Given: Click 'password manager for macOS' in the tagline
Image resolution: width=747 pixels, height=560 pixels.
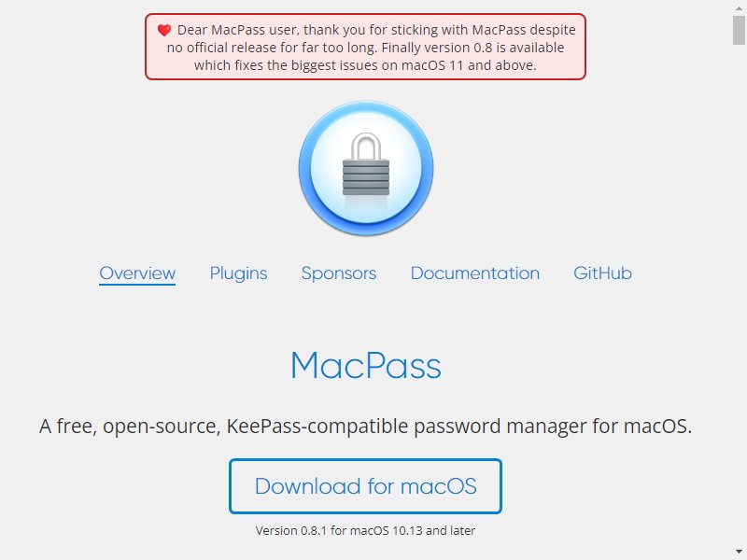Looking at the screenshot, I should coord(553,427).
